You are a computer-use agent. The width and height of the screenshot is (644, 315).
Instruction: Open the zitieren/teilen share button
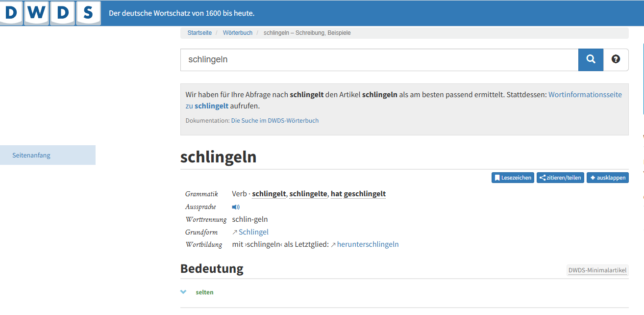[560, 178]
